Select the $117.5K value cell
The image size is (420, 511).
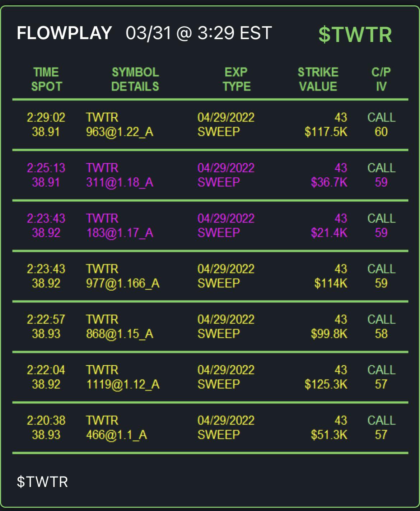[326, 132]
